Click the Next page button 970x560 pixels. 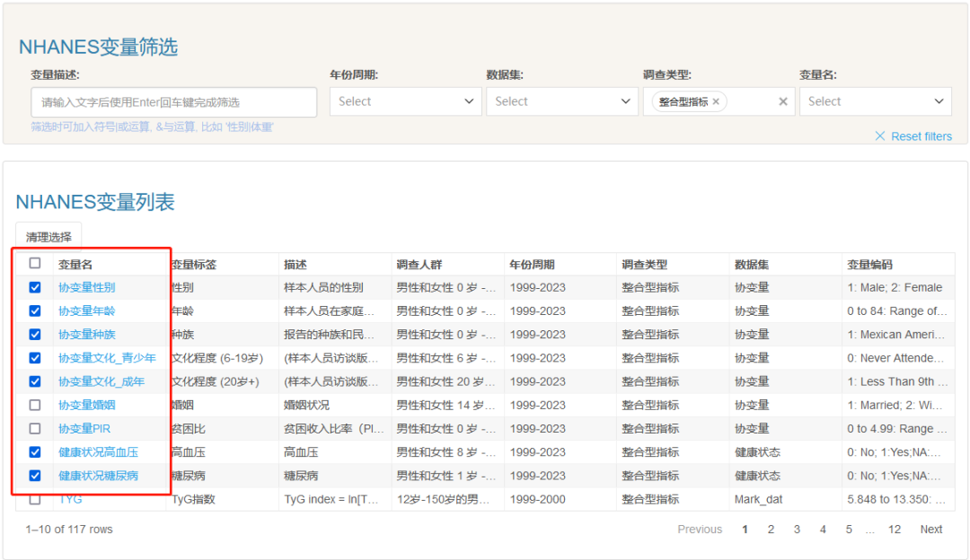[x=931, y=529]
